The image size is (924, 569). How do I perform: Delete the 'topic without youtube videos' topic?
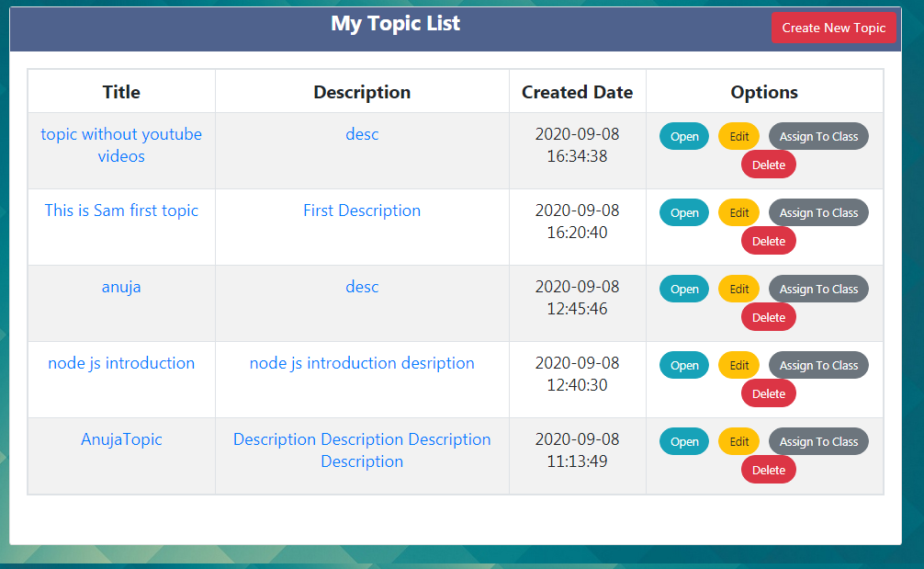coord(769,165)
